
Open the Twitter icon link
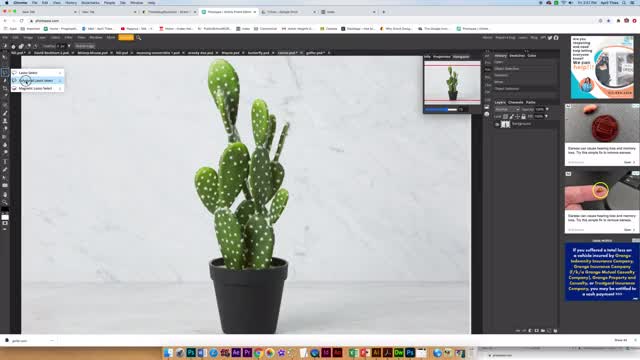550,38
